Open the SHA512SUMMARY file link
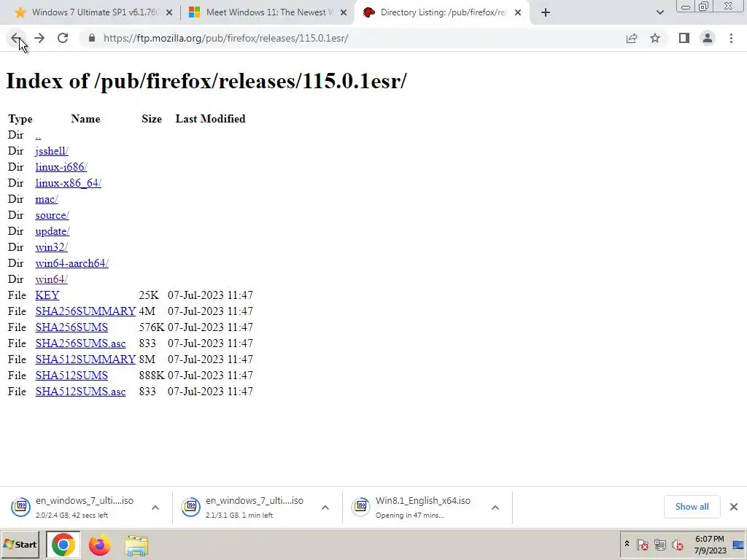747x560 pixels. 86,359
